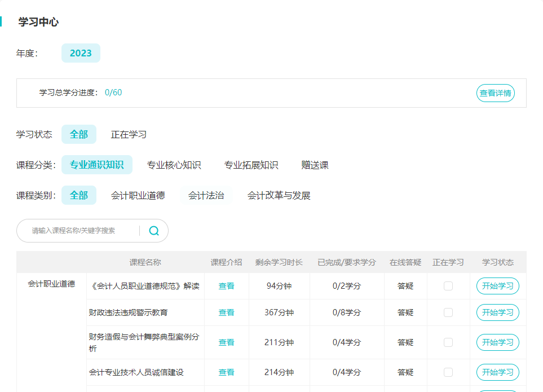Image resolution: width=543 pixels, height=392 pixels.
Task: Start learning 《会计人员职业道德规范》解读
Action: pos(497,286)
